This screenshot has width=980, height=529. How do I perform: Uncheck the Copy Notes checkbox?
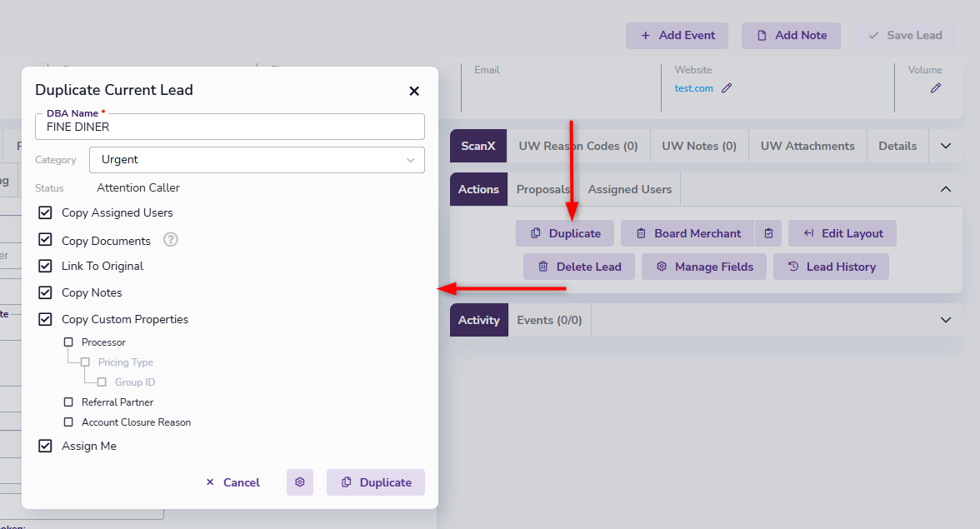pyautogui.click(x=45, y=292)
